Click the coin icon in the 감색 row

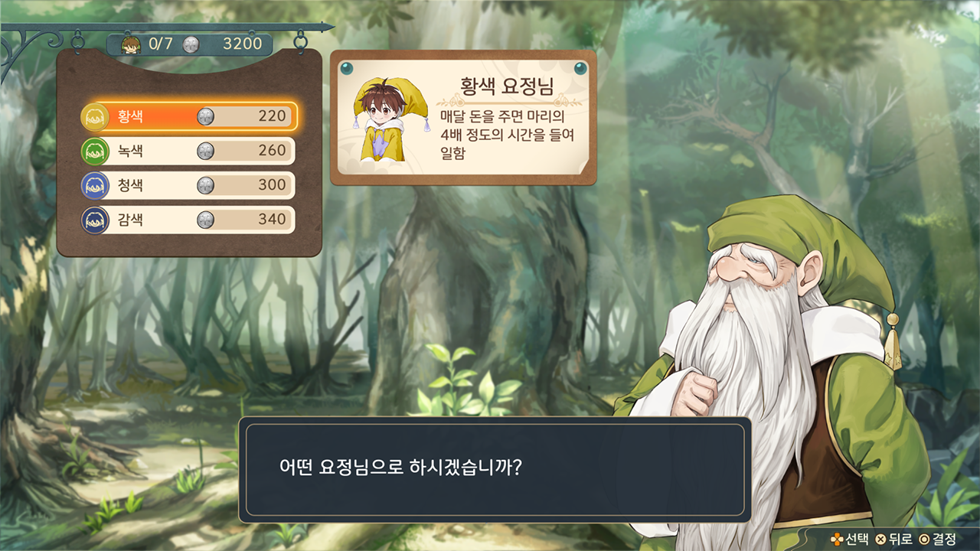(x=205, y=220)
